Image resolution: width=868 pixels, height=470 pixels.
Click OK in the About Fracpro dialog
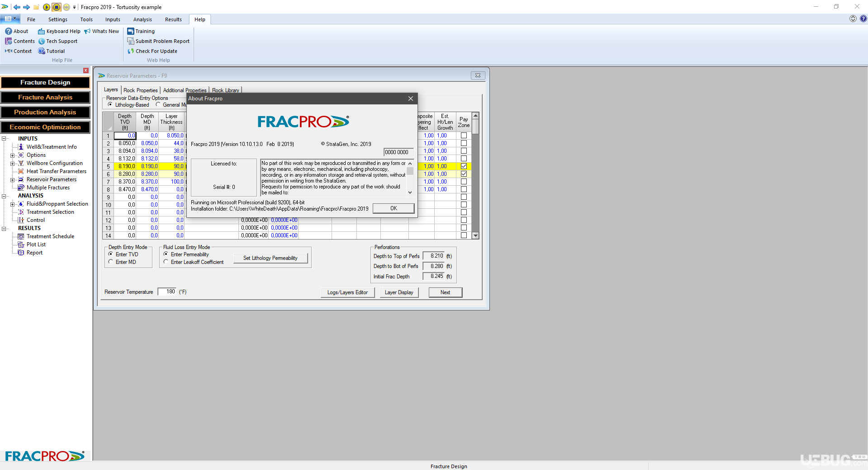pyautogui.click(x=394, y=208)
